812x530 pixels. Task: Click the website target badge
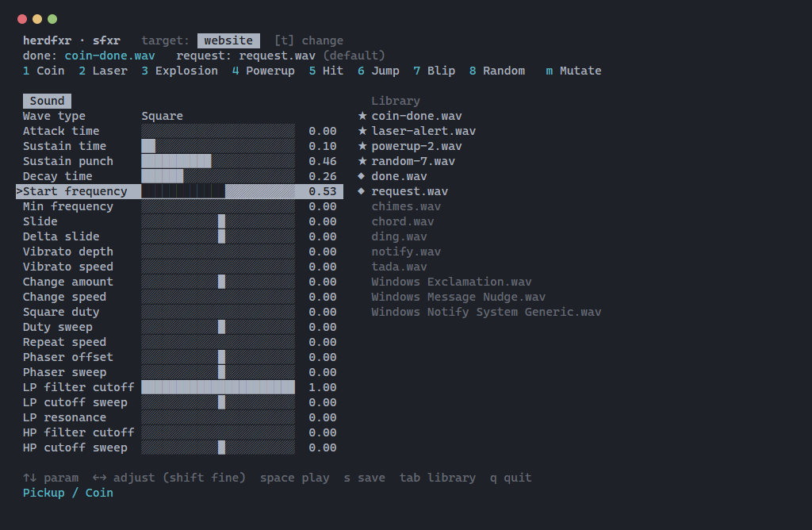(x=228, y=40)
